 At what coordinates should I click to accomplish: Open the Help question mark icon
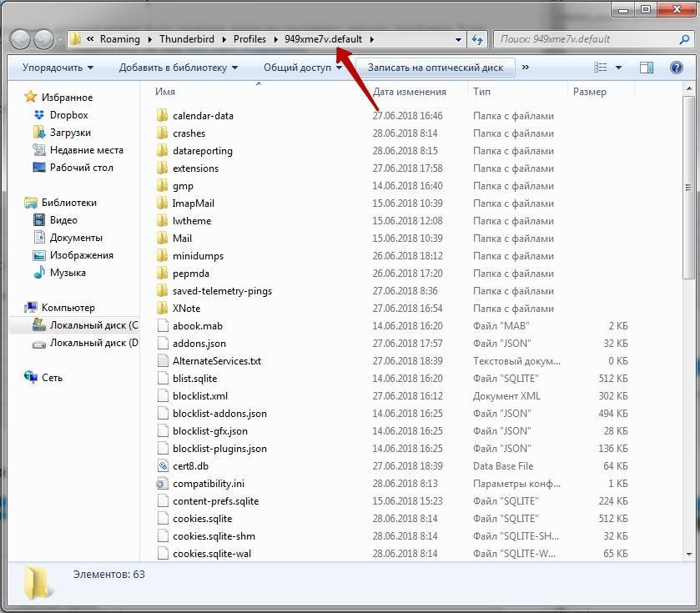click(x=677, y=68)
